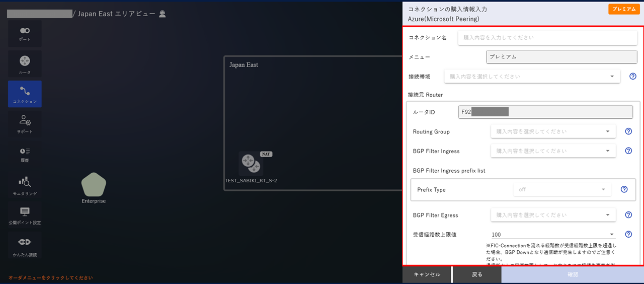Screen dimensions: 644x284
Task: Open the Prefix Type dropdown showing off
Action: tap(562, 189)
